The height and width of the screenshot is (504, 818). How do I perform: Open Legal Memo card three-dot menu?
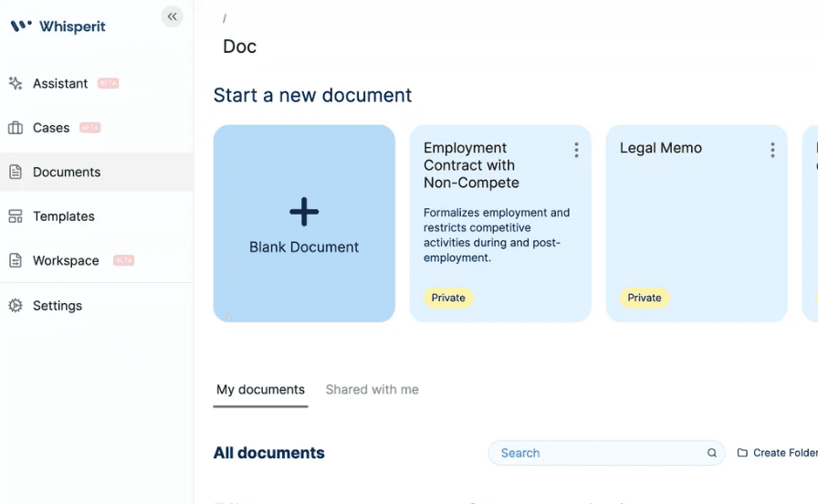click(772, 151)
